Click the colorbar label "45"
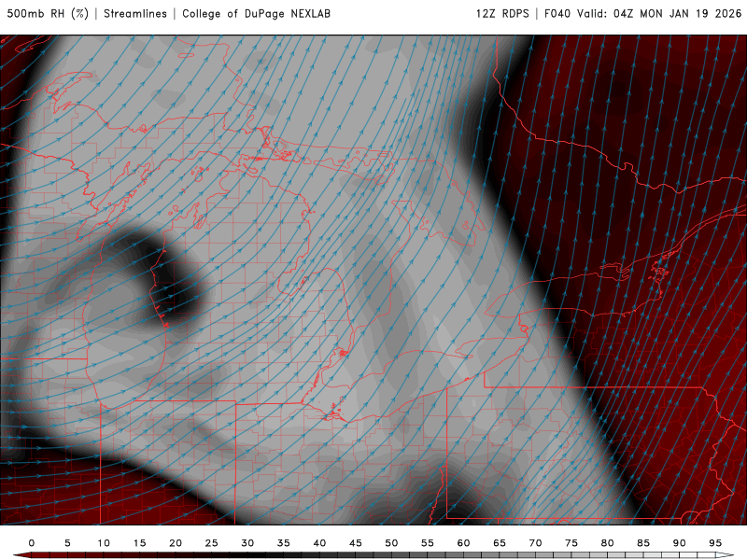The width and height of the screenshot is (747, 560). 356,543
